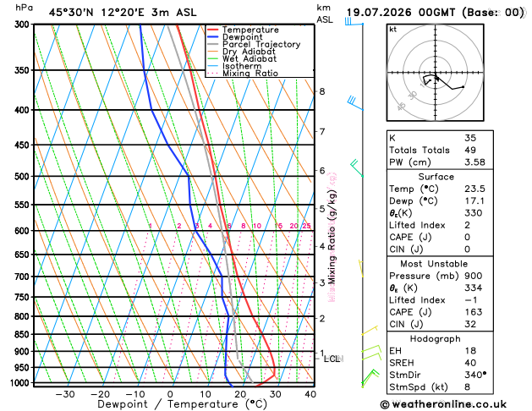
Task: Click the 'Parcel Trajectory' legend label
Action: click(x=261, y=45)
